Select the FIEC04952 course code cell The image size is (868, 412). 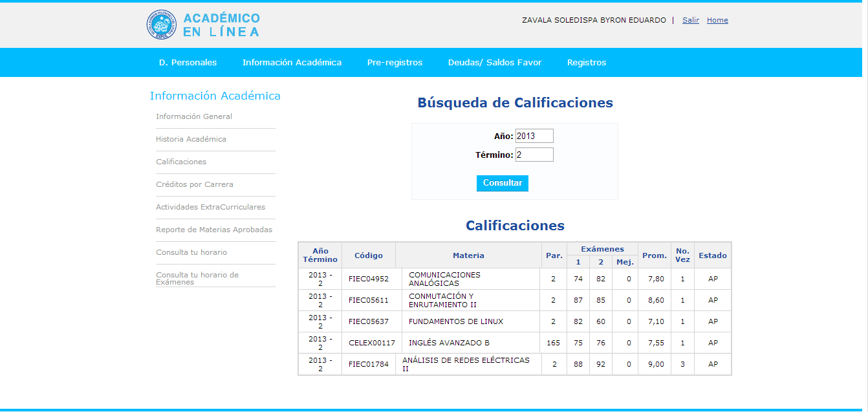[x=369, y=279]
